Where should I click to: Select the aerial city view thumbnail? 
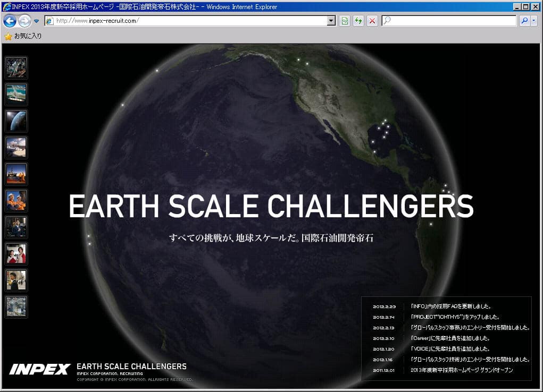click(16, 307)
